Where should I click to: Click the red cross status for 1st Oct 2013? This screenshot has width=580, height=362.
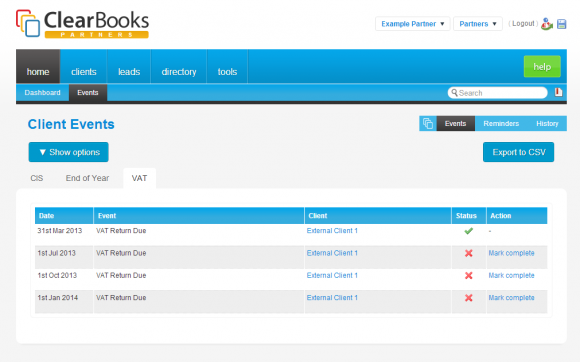pyautogui.click(x=469, y=275)
